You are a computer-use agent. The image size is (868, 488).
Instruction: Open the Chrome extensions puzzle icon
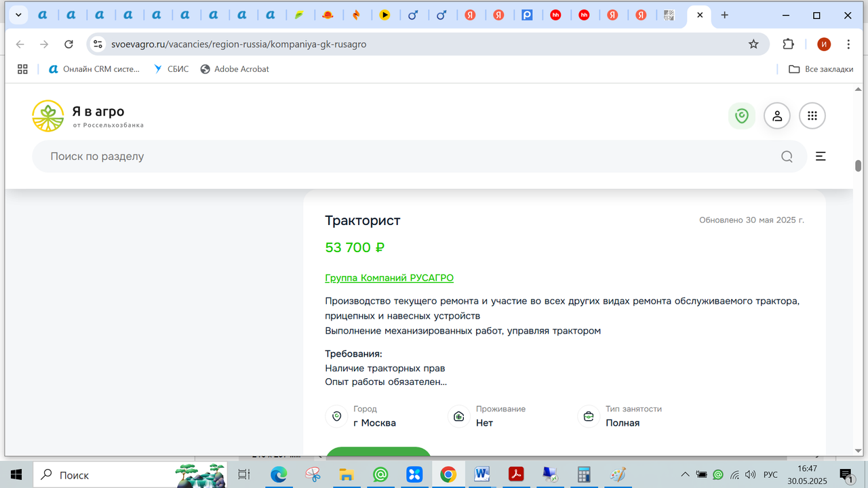pyautogui.click(x=788, y=44)
